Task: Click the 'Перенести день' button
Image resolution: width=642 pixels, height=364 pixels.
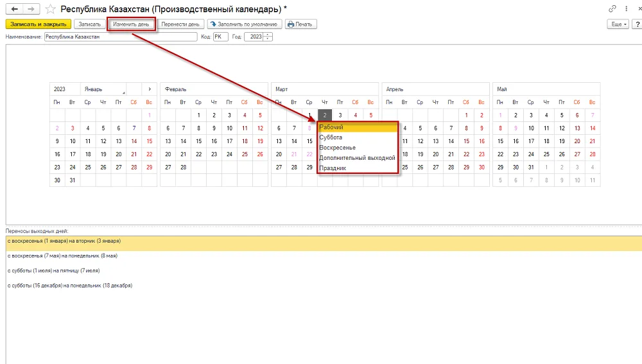Action: (180, 24)
